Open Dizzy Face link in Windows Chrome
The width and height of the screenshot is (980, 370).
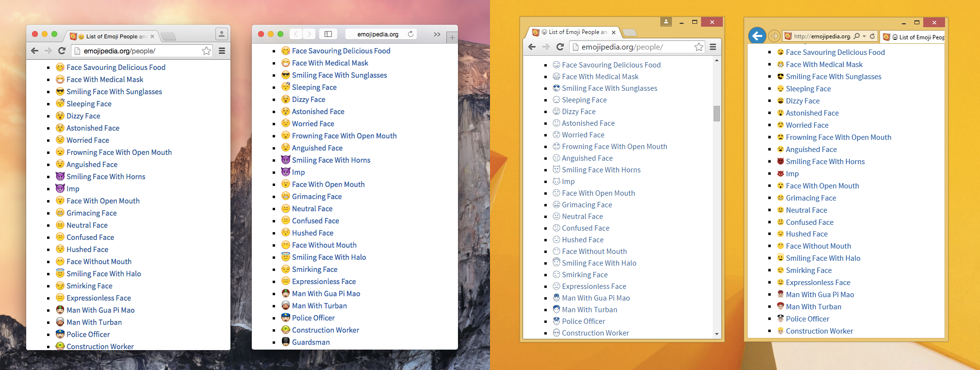click(x=579, y=112)
